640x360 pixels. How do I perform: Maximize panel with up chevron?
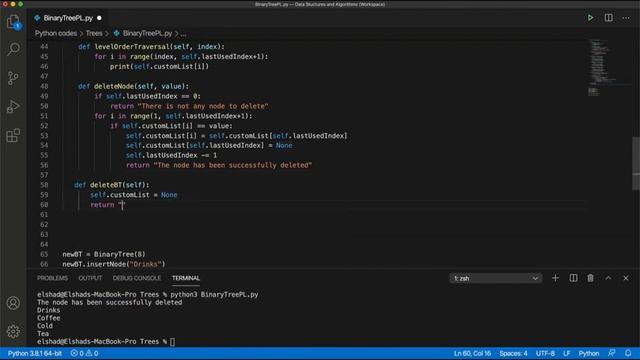click(x=608, y=278)
